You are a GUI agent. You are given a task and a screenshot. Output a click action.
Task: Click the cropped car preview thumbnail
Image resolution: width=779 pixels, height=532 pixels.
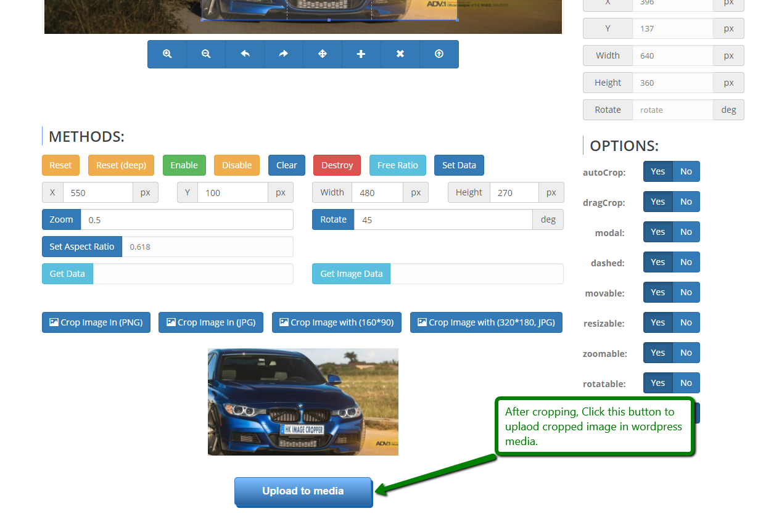pyautogui.click(x=303, y=402)
